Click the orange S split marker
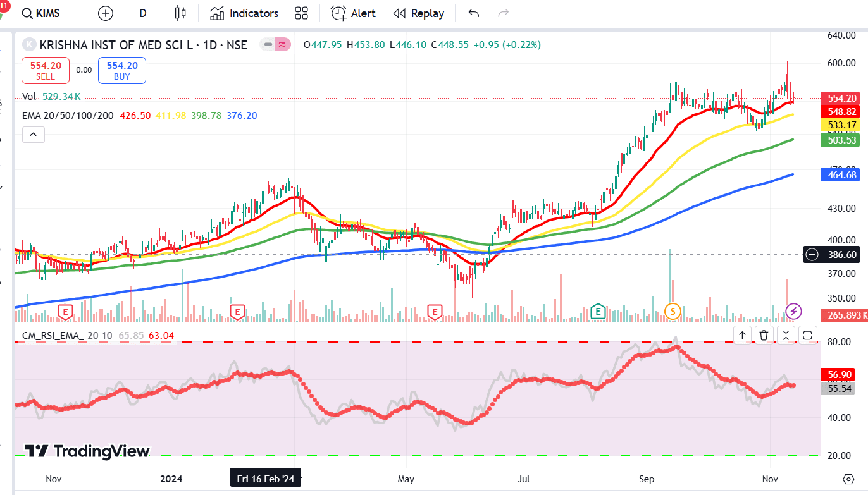Image resolution: width=868 pixels, height=495 pixels. pos(672,310)
